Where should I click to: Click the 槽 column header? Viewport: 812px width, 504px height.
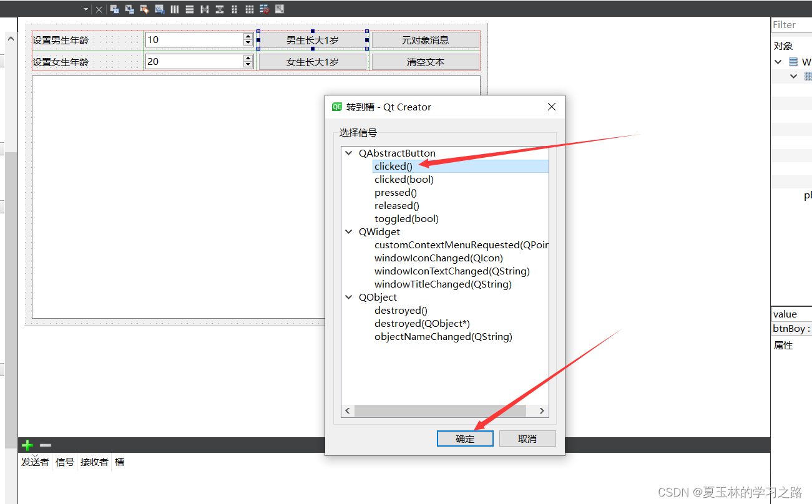pyautogui.click(x=119, y=462)
